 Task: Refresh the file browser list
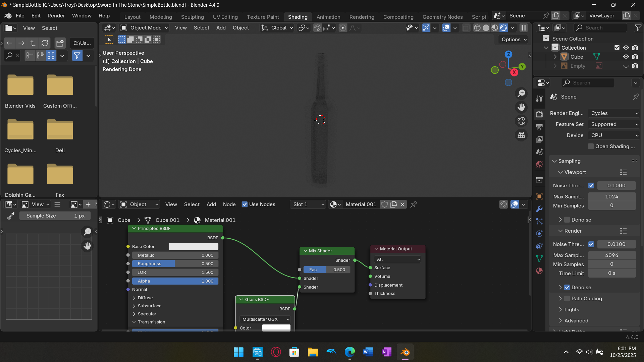(x=45, y=43)
